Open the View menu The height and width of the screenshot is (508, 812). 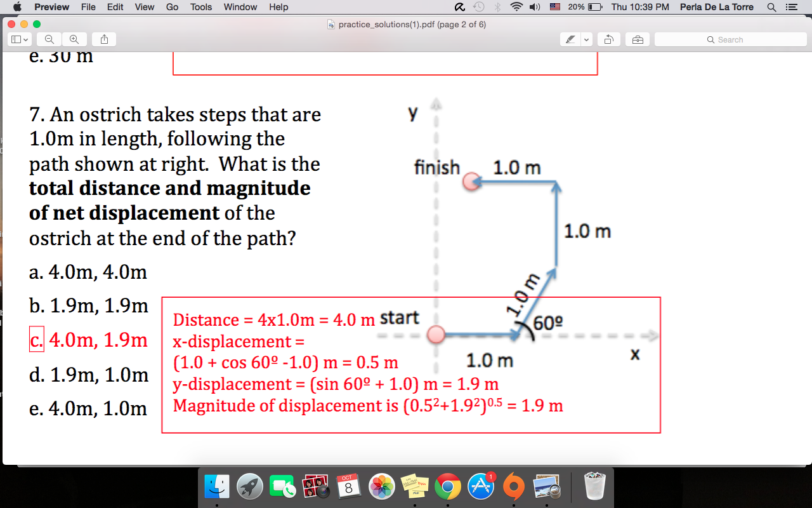[144, 7]
